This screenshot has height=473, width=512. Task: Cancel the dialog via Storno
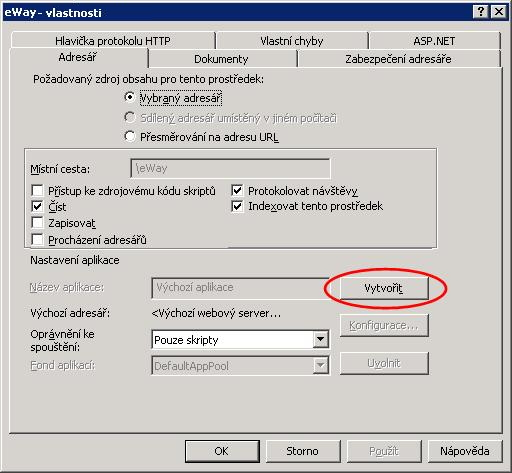(303, 451)
